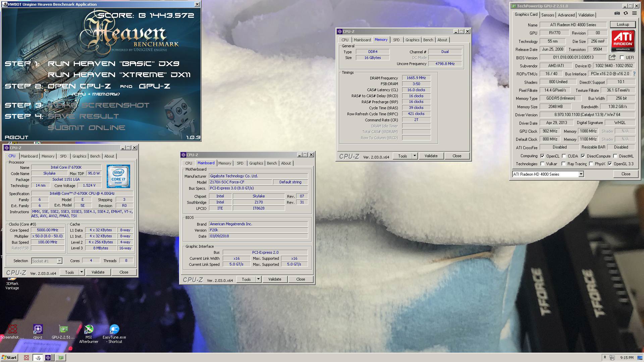
Task: Select the EasyTune.exe shortcut icon
Action: pos(114,334)
